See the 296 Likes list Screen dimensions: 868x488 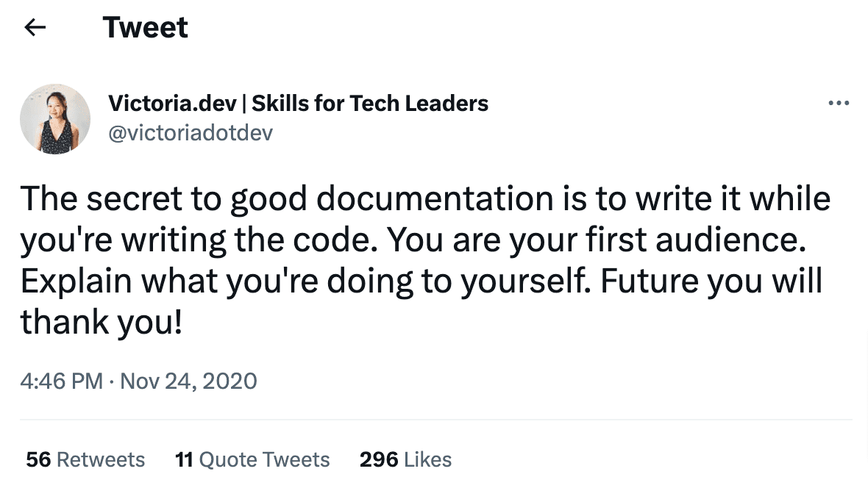(405, 459)
